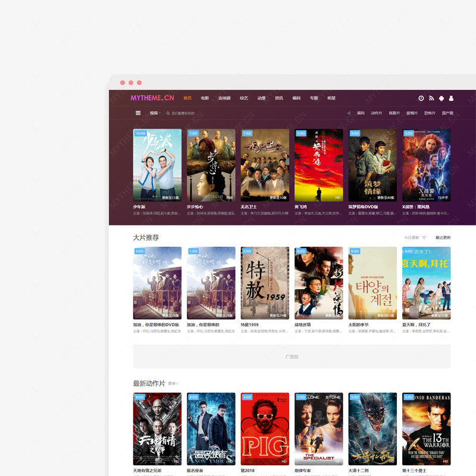
Task: Open the watch history clock icon
Action: (421, 98)
